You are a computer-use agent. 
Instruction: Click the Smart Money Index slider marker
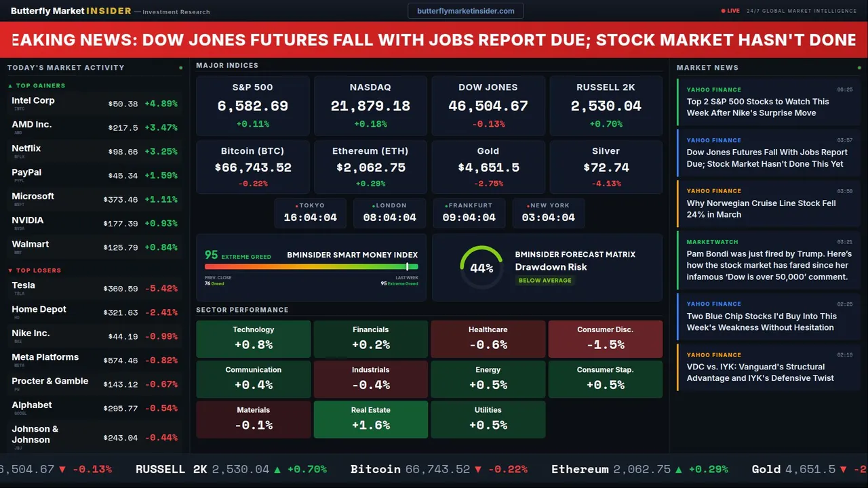coord(407,267)
